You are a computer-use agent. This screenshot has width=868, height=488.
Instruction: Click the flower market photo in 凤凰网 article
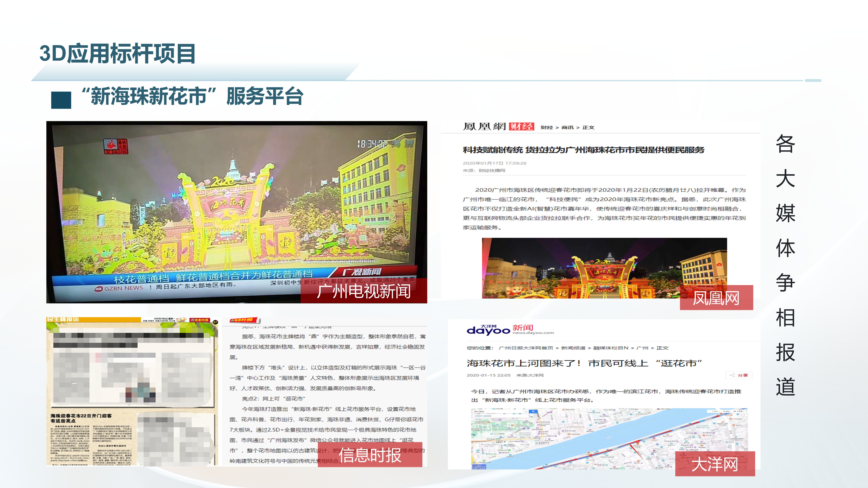(x=604, y=268)
